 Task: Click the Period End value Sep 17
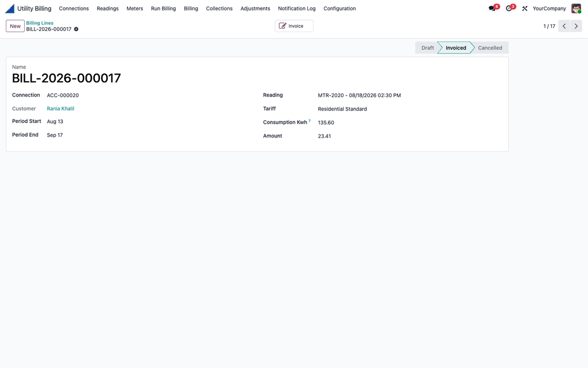click(x=55, y=135)
